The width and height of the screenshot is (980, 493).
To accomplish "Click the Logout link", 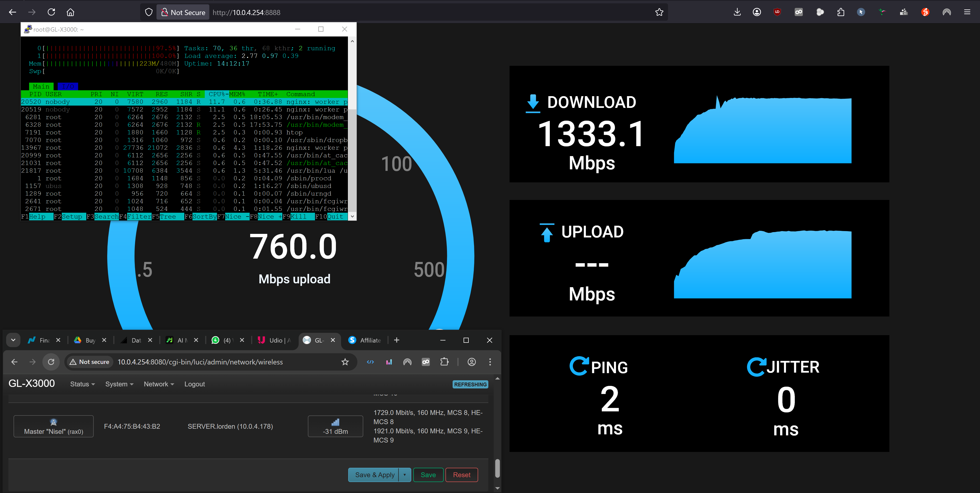I will (195, 384).
